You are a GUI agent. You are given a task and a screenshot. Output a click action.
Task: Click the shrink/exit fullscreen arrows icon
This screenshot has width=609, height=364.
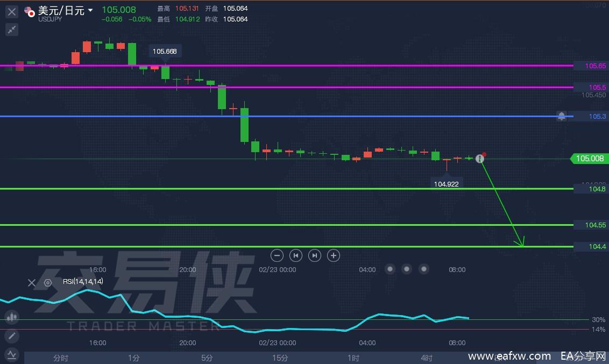(12, 30)
